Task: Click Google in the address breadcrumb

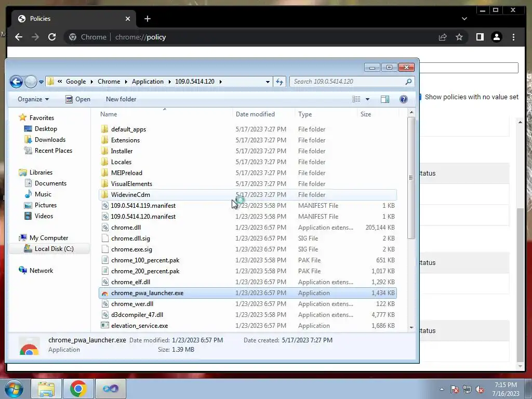Action: [76, 82]
